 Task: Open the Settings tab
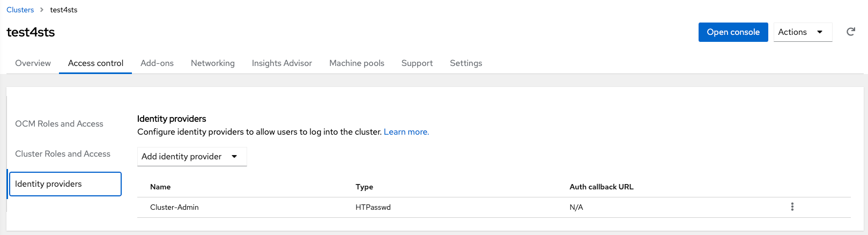point(466,63)
